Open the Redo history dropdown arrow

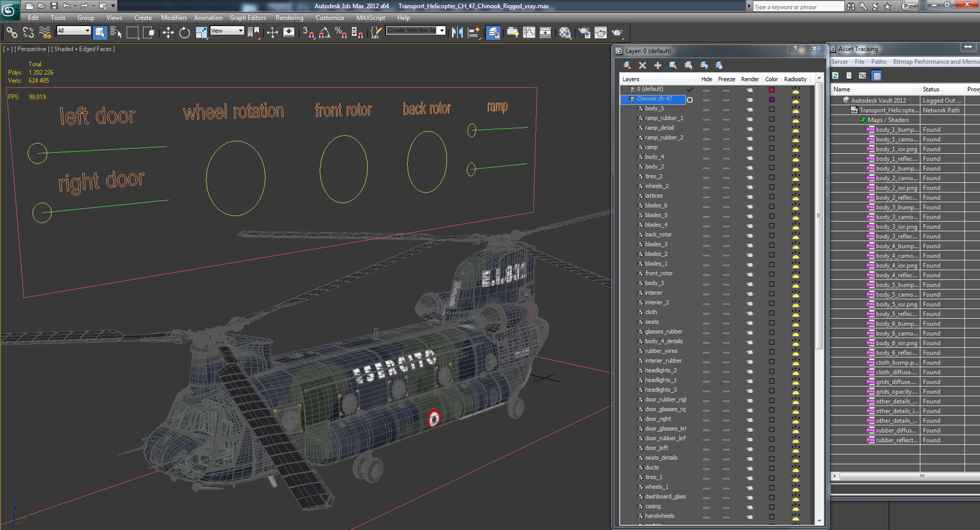(93, 6)
